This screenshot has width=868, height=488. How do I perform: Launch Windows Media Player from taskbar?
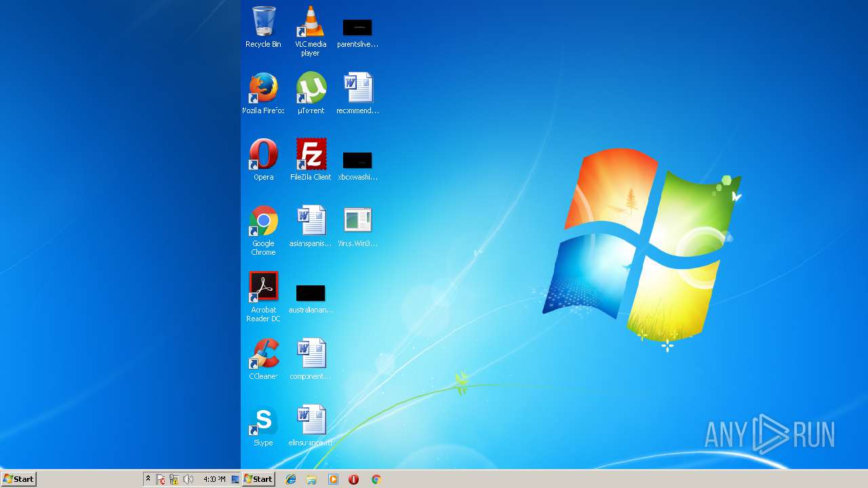coord(333,479)
